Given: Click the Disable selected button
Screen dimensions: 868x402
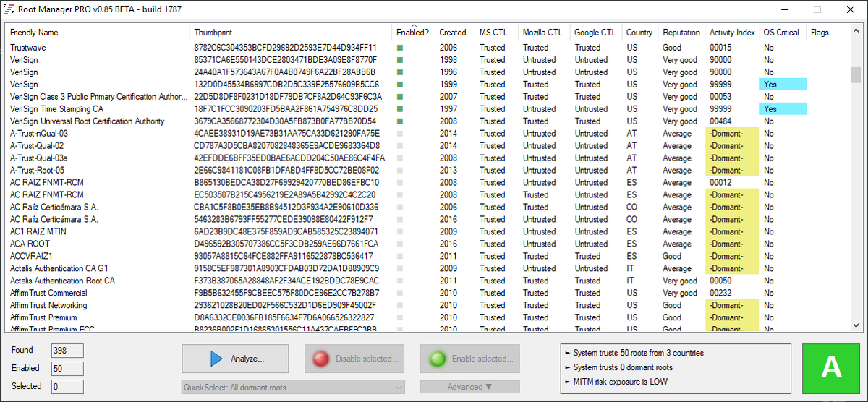Looking at the screenshot, I should (354, 359).
